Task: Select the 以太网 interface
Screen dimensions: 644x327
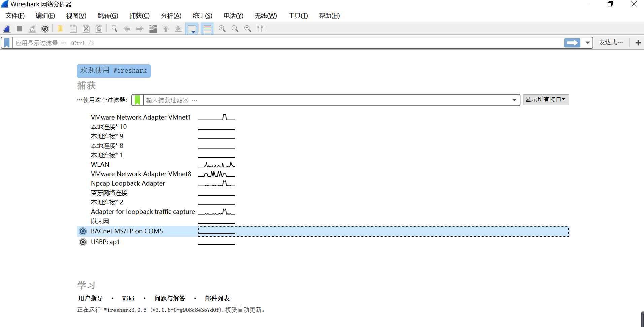Action: [100, 221]
